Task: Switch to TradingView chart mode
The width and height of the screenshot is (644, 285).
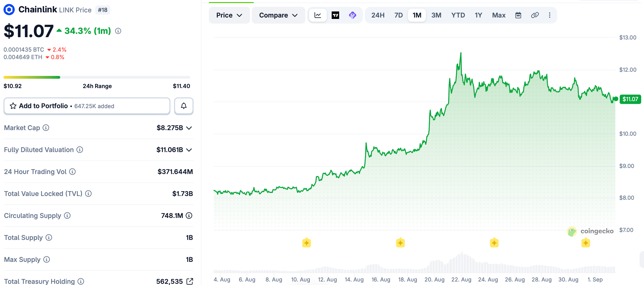Action: click(335, 15)
